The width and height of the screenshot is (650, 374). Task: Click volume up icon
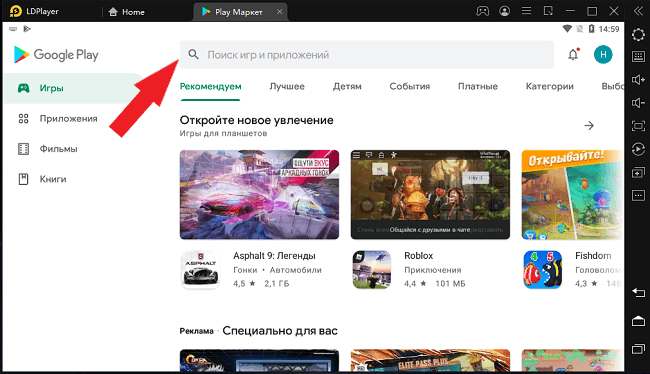[638, 80]
